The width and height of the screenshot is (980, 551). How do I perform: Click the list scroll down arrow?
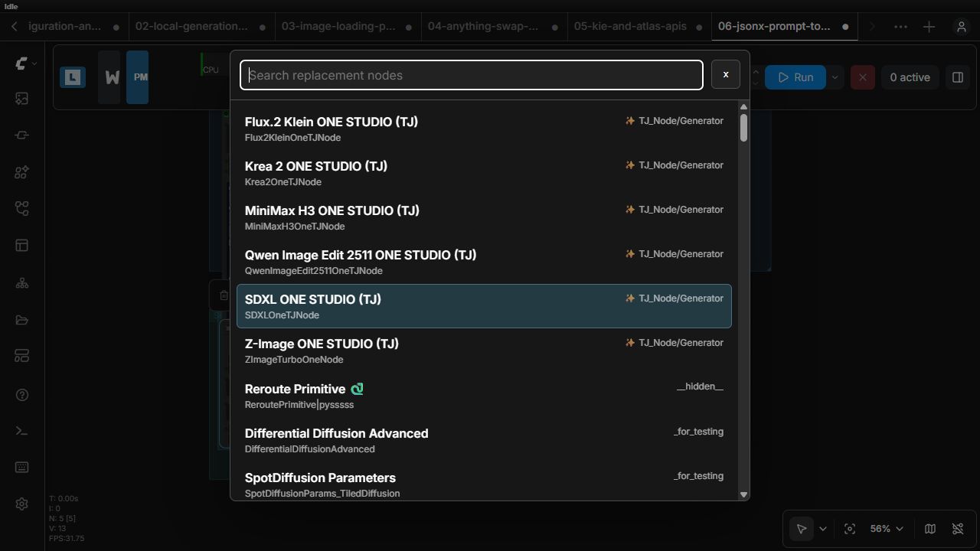pyautogui.click(x=743, y=494)
